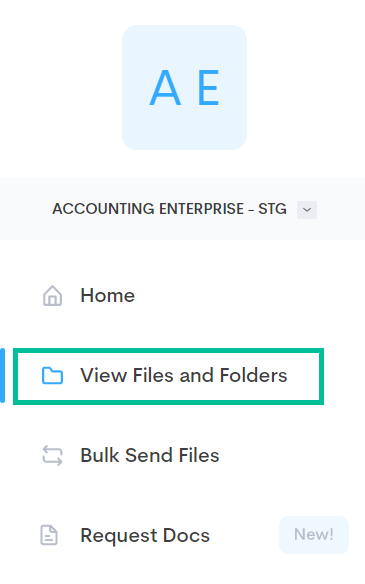Click the word Docs in Request Docs
365x584 pixels.
(x=186, y=536)
